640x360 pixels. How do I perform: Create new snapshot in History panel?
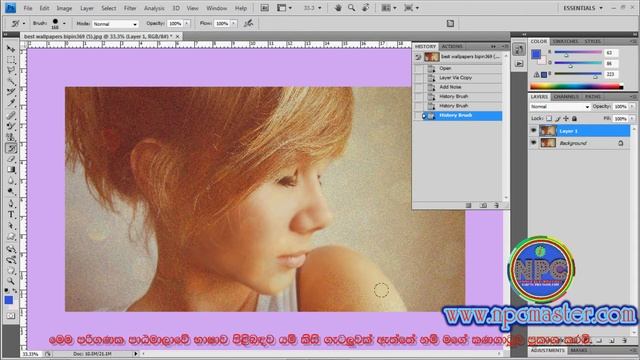pos(483,205)
